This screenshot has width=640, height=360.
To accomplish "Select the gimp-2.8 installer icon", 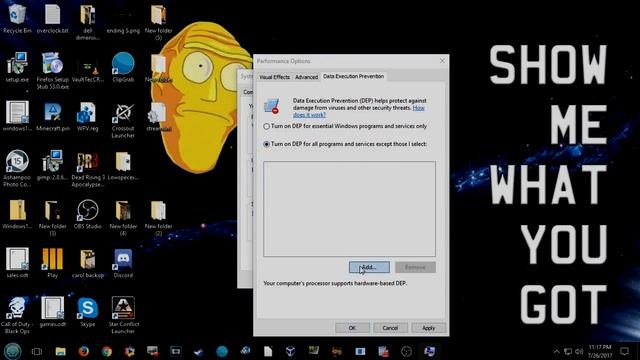I will [x=52, y=165].
